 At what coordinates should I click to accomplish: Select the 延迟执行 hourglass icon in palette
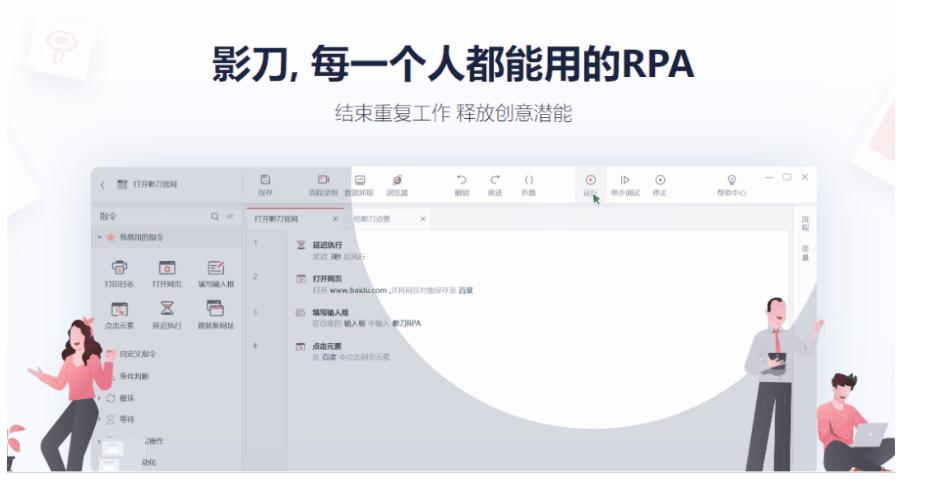[167, 309]
